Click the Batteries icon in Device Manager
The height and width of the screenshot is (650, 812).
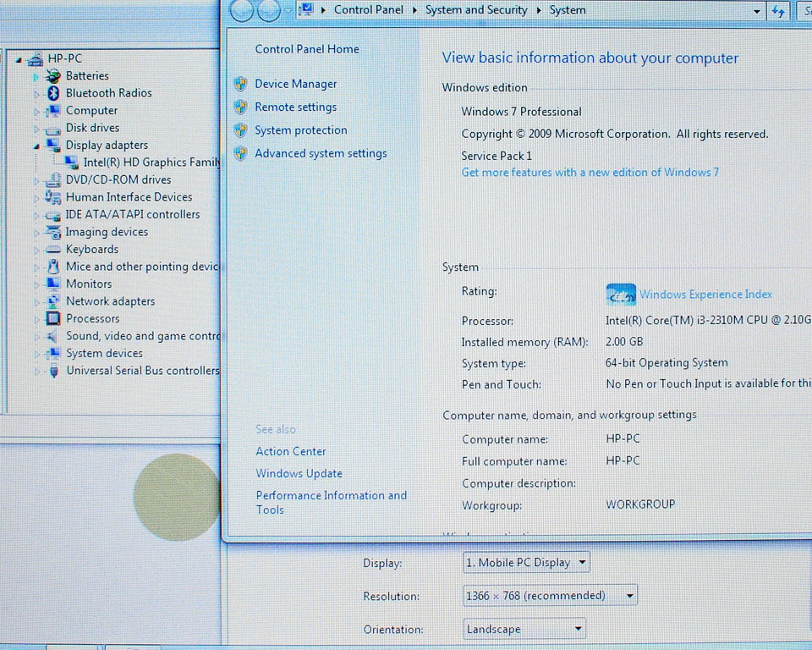tap(52, 76)
